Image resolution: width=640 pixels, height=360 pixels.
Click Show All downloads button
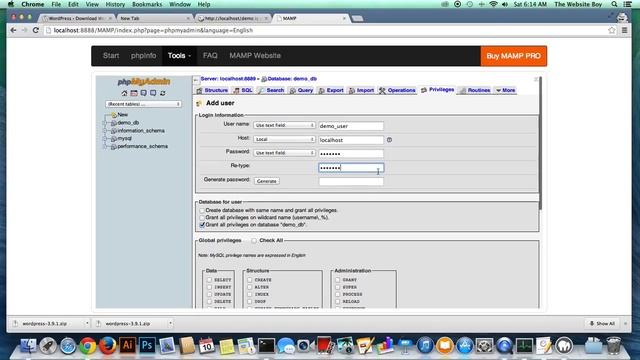pos(602,323)
